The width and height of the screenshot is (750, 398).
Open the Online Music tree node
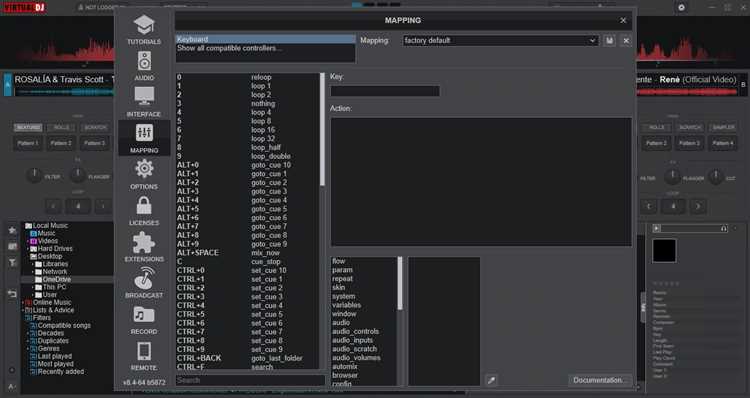pos(52,302)
